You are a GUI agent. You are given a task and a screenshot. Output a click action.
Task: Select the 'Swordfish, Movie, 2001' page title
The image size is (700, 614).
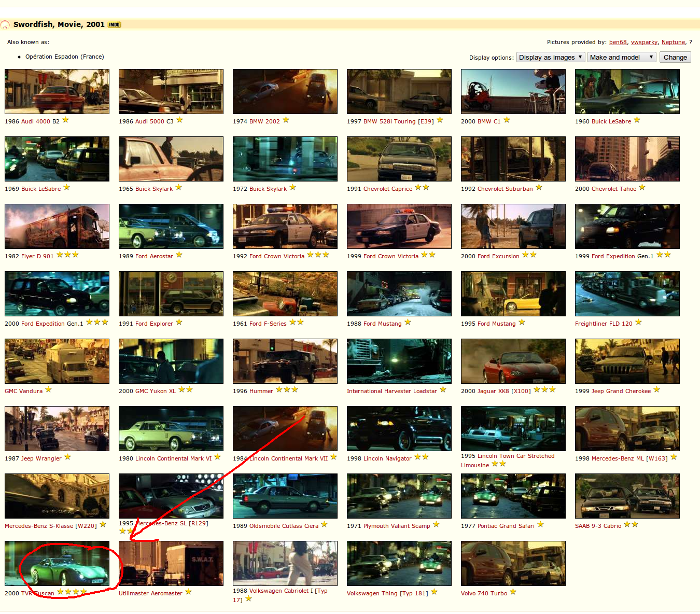59,24
